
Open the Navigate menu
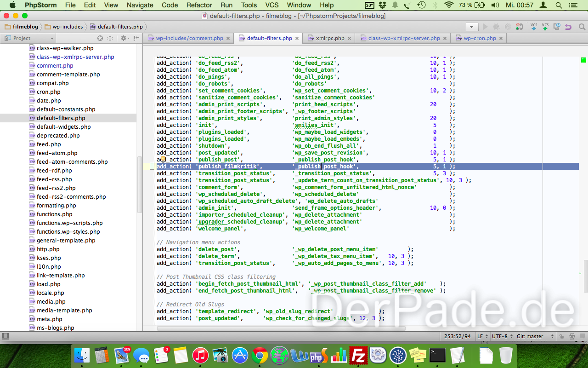click(140, 5)
